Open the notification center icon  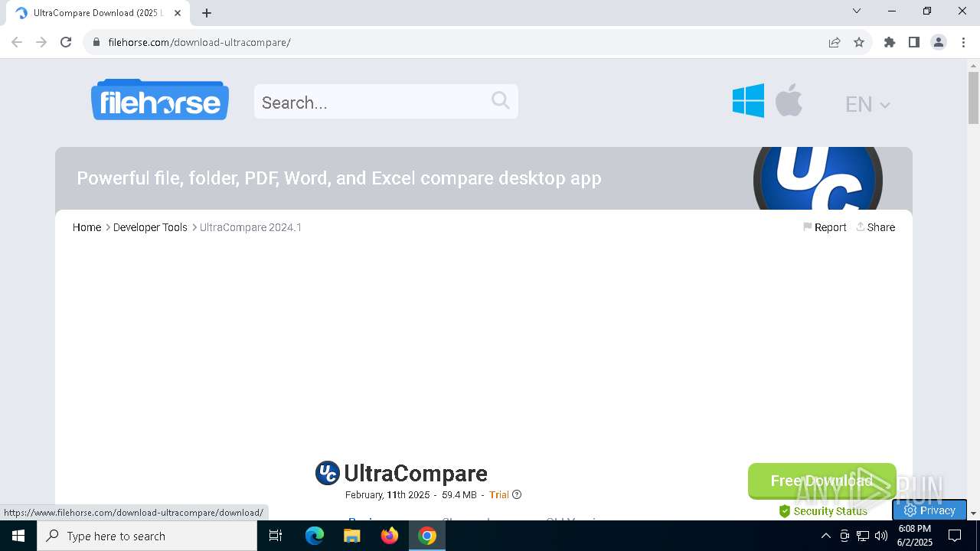[955, 536]
